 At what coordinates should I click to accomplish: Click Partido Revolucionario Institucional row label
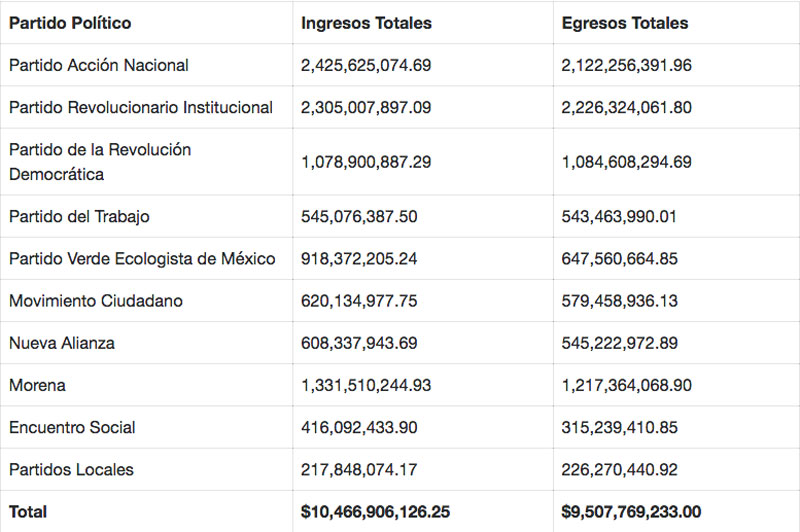(141, 108)
